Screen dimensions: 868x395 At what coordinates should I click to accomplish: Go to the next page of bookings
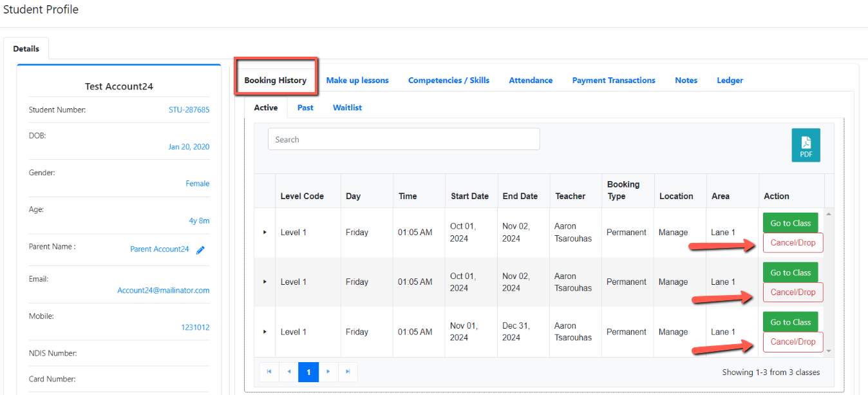(x=328, y=372)
